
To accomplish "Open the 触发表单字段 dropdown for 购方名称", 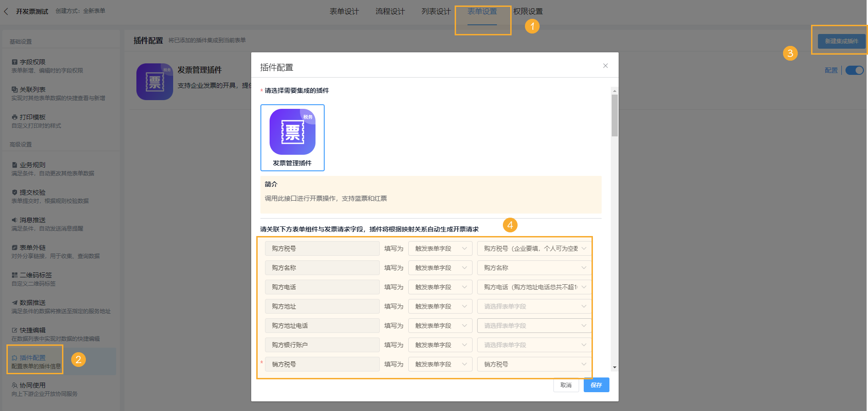I will [x=440, y=268].
